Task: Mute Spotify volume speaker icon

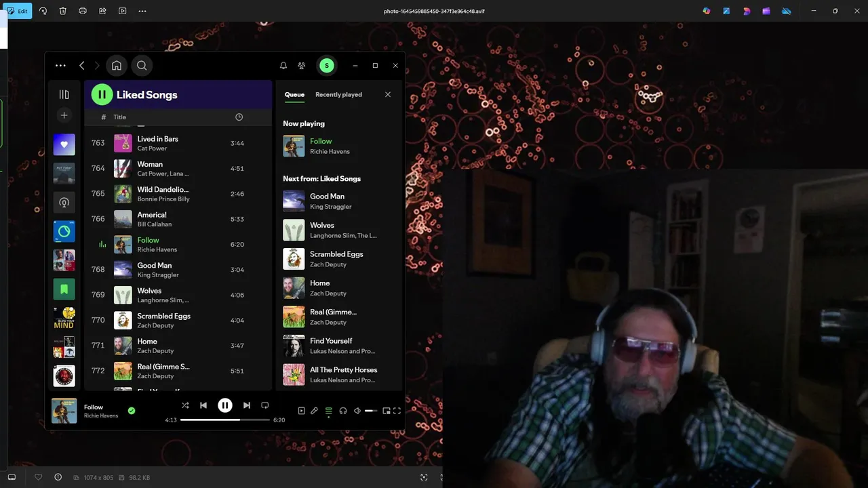Action: (357, 411)
